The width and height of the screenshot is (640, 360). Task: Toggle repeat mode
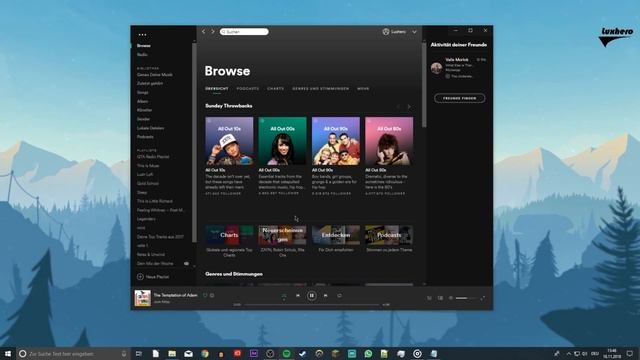(339, 296)
